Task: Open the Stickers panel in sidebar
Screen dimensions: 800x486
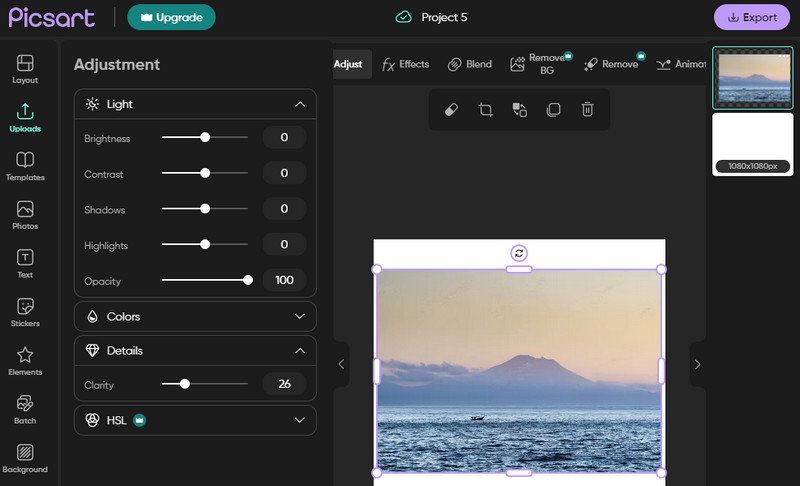Action: click(x=25, y=313)
